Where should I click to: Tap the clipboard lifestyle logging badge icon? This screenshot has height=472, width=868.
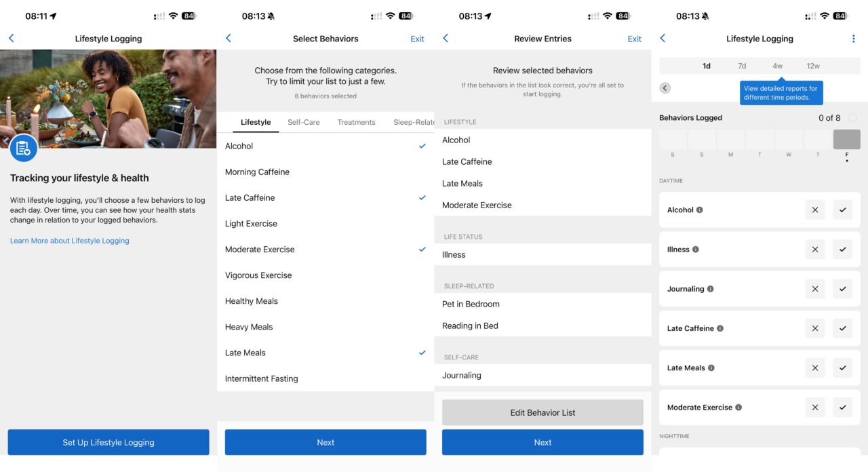[x=24, y=148]
